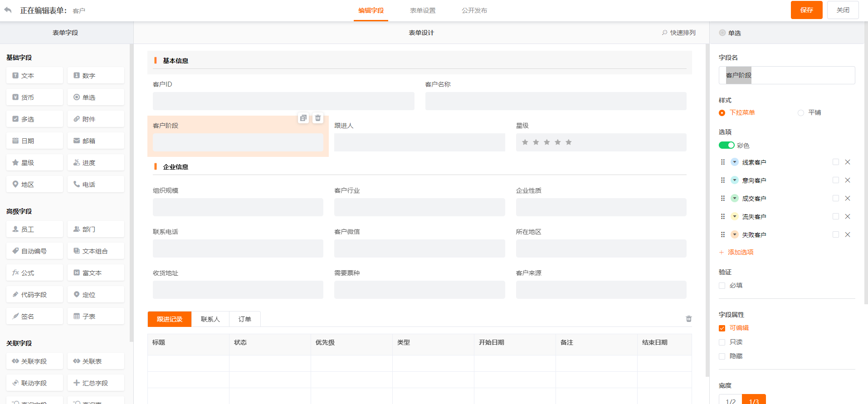868x404 pixels.
Task: Open color dropdown for 意向客户
Action: click(735, 180)
